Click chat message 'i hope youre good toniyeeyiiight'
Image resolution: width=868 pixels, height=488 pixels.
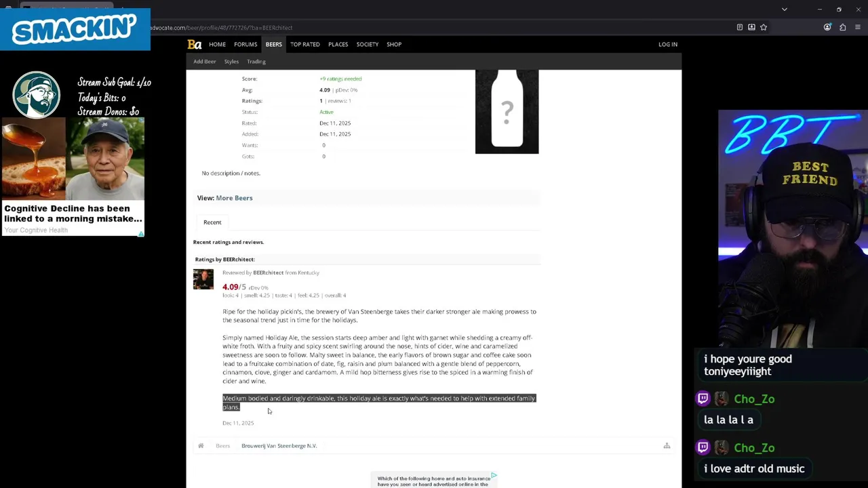[x=747, y=365]
